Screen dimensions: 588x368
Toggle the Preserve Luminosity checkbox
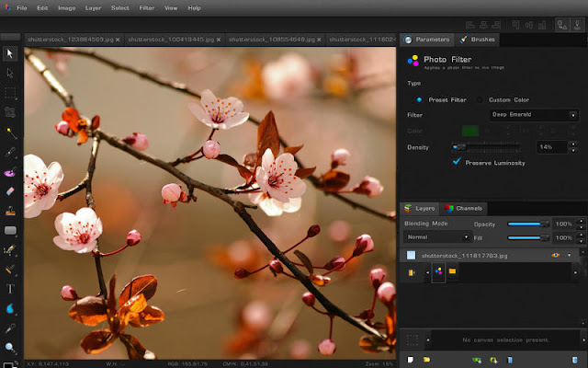(457, 162)
